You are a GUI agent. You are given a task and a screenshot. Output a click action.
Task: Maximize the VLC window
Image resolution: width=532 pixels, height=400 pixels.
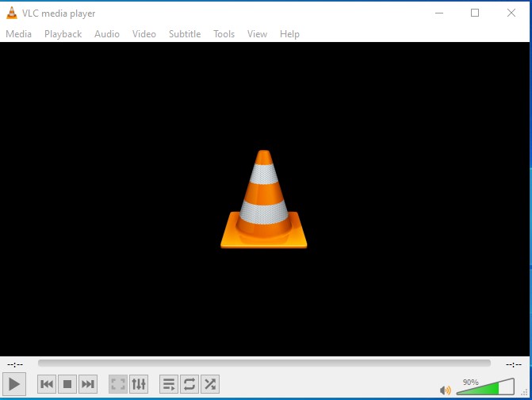(x=475, y=13)
